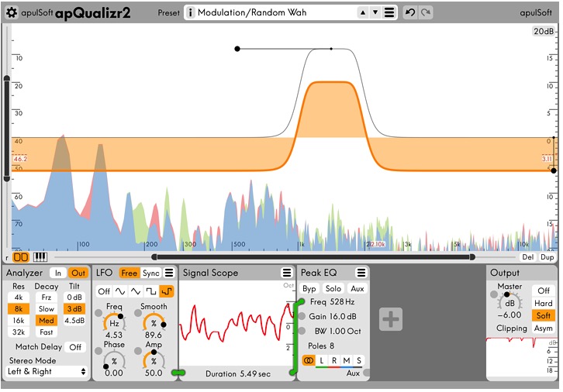Image resolution: width=563 pixels, height=392 pixels.
Task: Set tilt to 4.5dB
Action: pos(74,321)
